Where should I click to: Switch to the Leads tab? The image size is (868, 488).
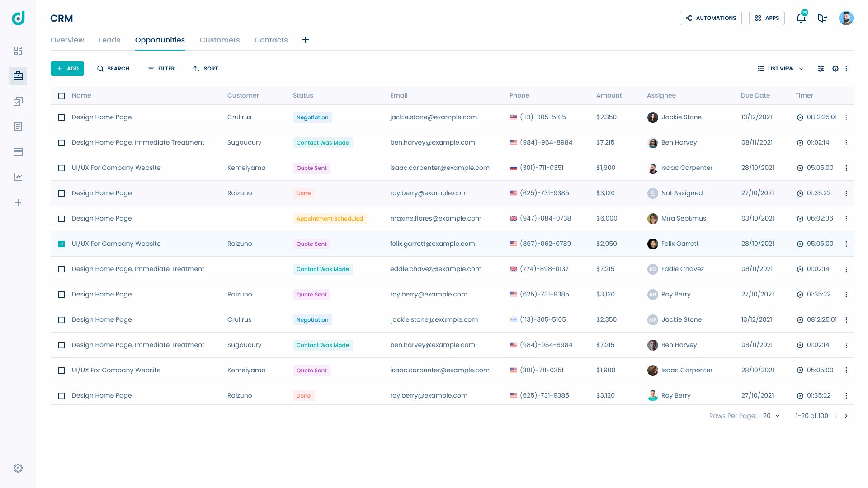(109, 40)
